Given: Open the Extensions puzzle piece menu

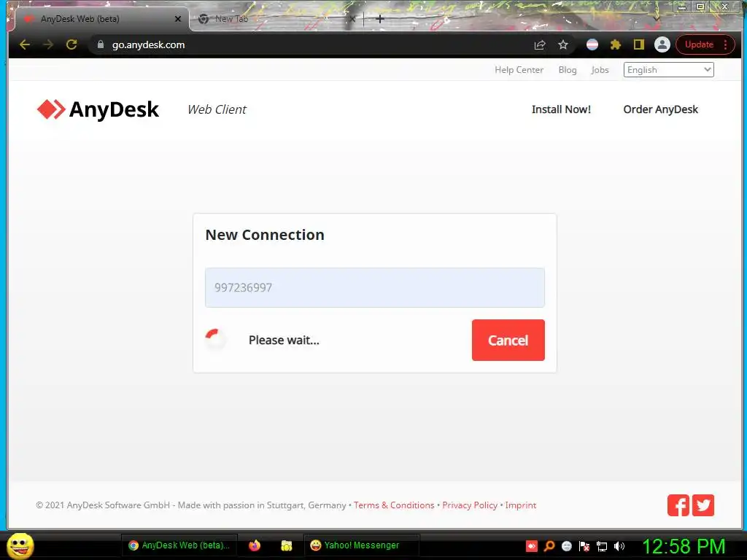Looking at the screenshot, I should pyautogui.click(x=616, y=44).
